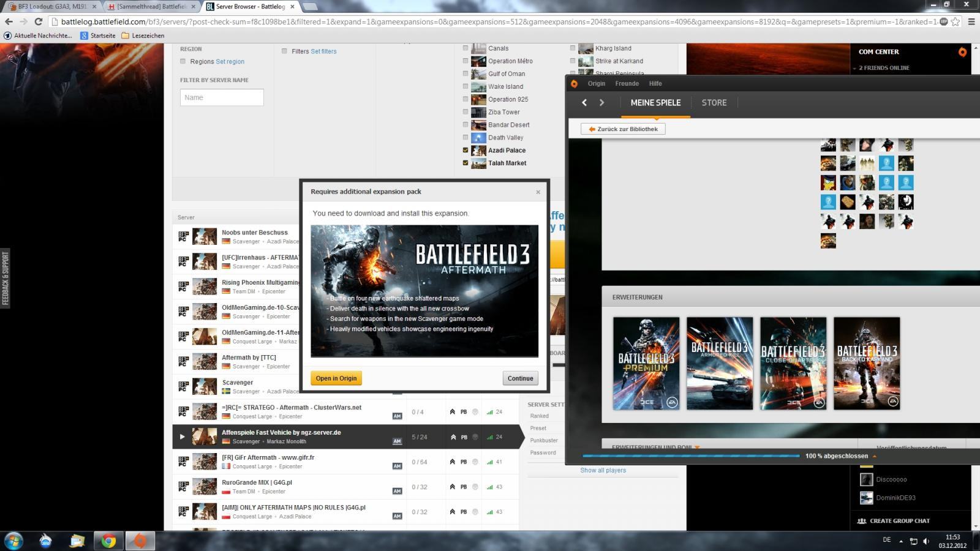Screen dimensions: 980x551
Task: Switch to Origin via the taskbar icon
Action: 140,541
